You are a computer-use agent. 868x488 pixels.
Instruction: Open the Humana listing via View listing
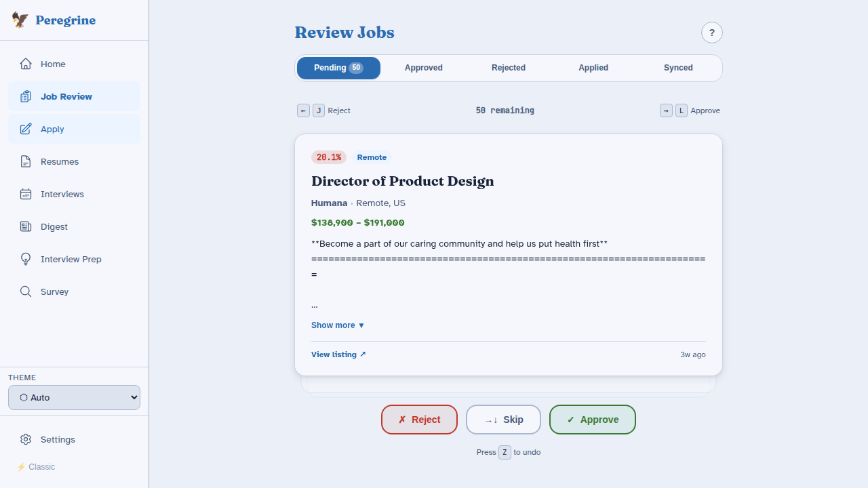pyautogui.click(x=338, y=354)
